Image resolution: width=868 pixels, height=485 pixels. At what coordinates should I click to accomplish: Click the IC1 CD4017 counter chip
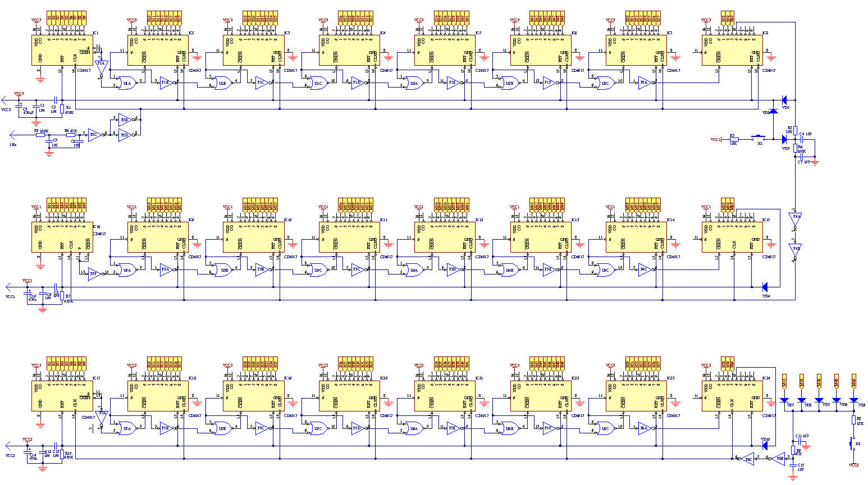62,50
